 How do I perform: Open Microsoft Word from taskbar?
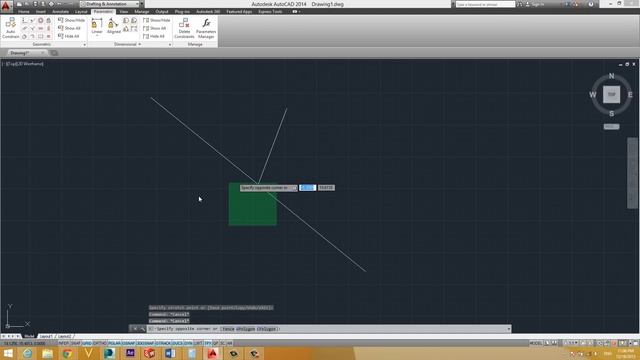click(x=170, y=353)
